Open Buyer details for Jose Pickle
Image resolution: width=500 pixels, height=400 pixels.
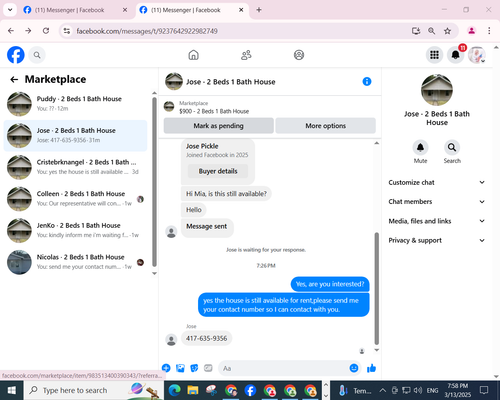pyautogui.click(x=218, y=171)
